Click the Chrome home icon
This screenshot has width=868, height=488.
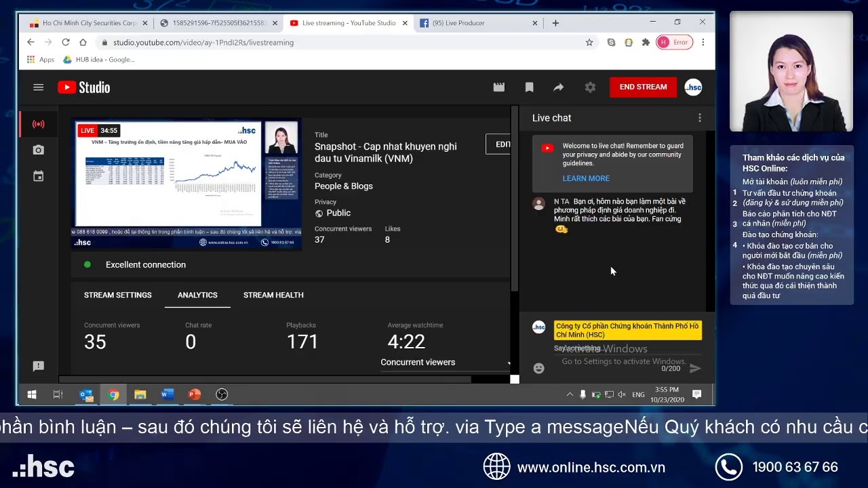(83, 42)
